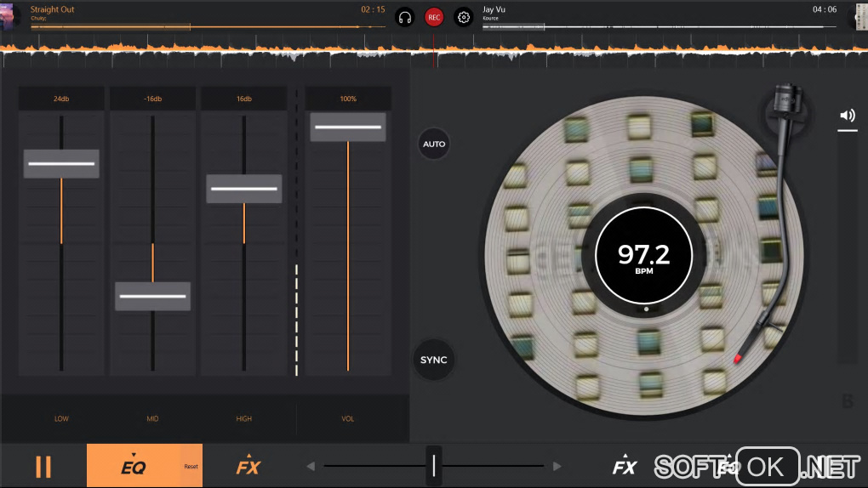Viewport: 868px width, 488px height.
Task: Click the LOW EQ slider handle
Action: [61, 163]
